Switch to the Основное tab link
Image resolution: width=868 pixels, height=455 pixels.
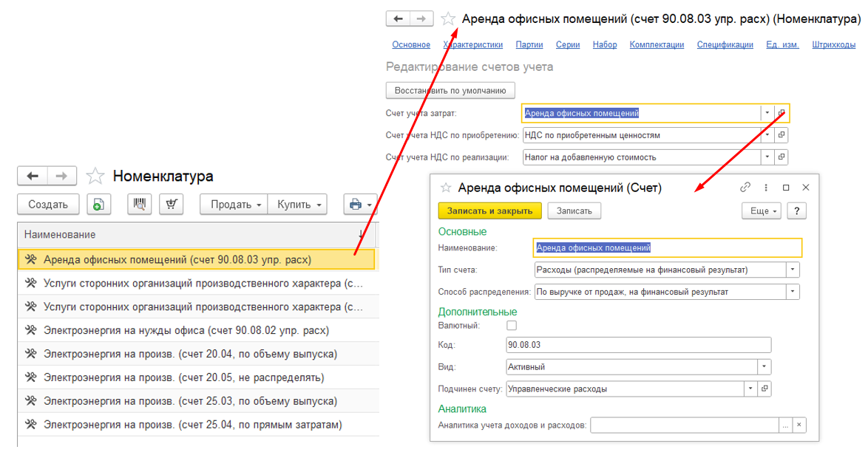(411, 45)
